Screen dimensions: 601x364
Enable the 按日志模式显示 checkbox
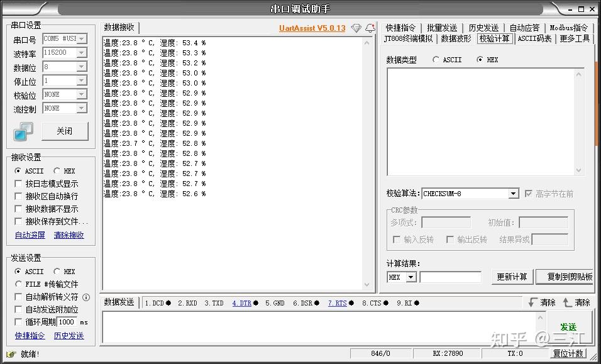[18, 184]
